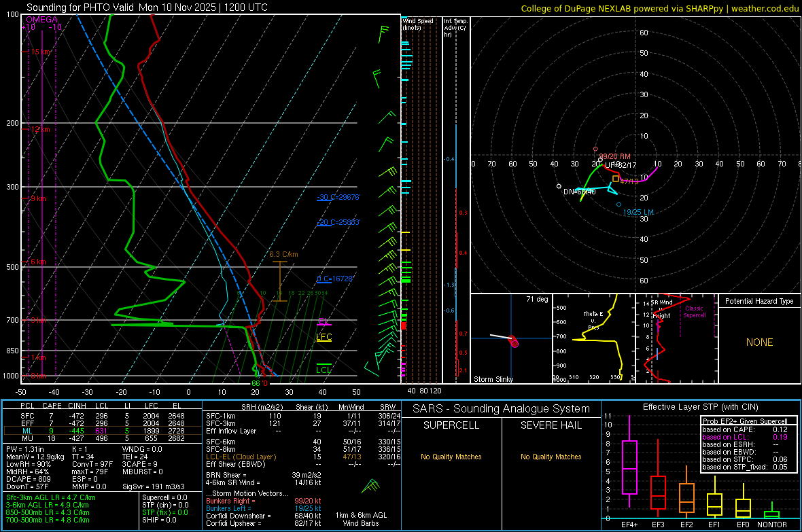Click the '19/25 LM' hodograph label
The height and width of the screenshot is (532, 802).
click(x=638, y=212)
